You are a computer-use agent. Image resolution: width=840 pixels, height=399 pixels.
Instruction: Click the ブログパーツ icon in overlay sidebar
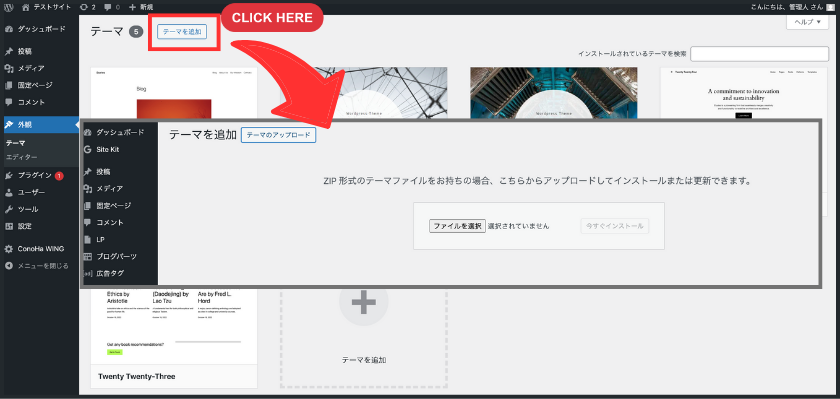click(x=88, y=257)
